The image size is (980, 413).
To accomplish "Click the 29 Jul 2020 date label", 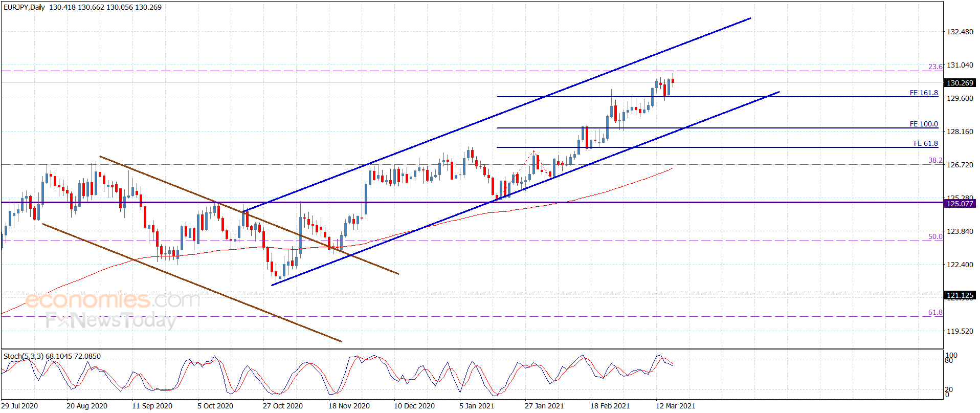I will (19, 406).
